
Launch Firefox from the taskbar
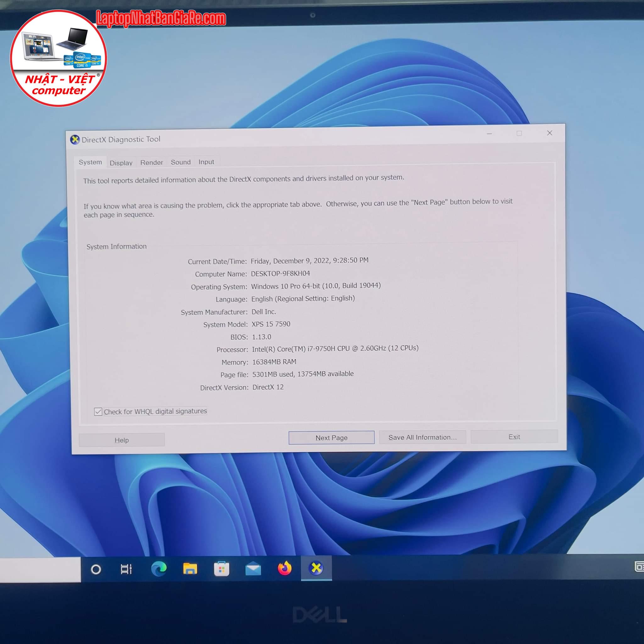tap(285, 568)
